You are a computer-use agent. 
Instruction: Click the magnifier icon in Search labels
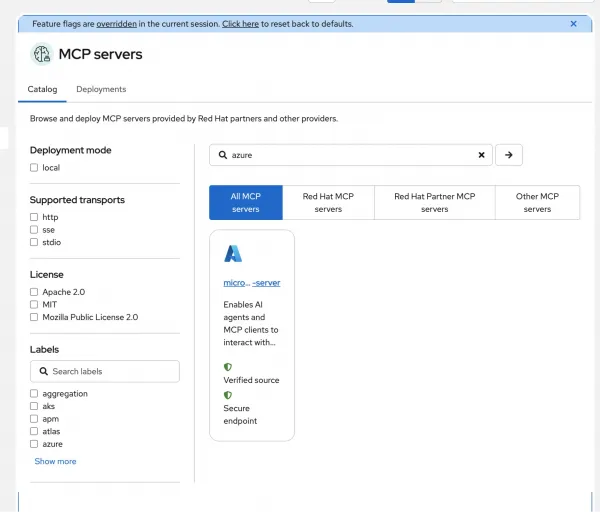[44, 371]
